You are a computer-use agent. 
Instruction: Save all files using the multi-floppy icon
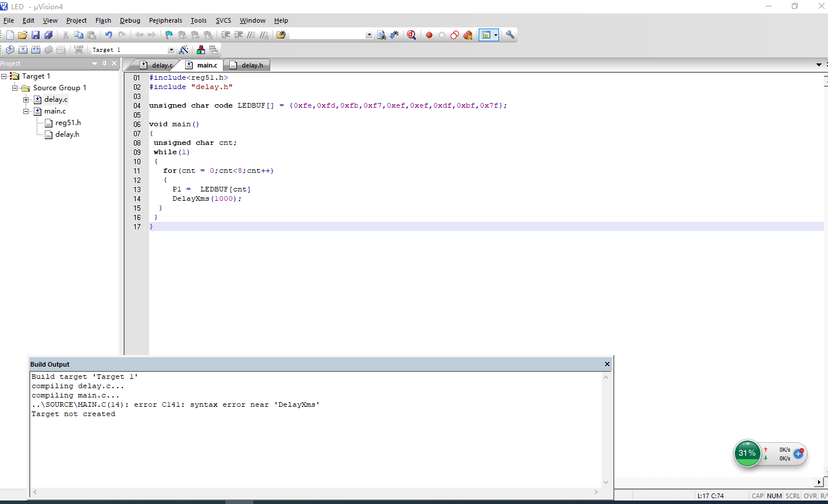click(48, 35)
